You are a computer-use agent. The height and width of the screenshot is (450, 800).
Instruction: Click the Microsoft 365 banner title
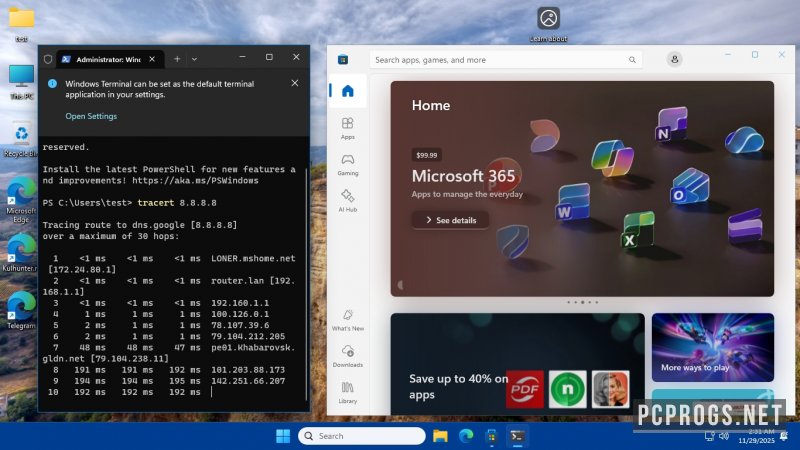tap(463, 176)
